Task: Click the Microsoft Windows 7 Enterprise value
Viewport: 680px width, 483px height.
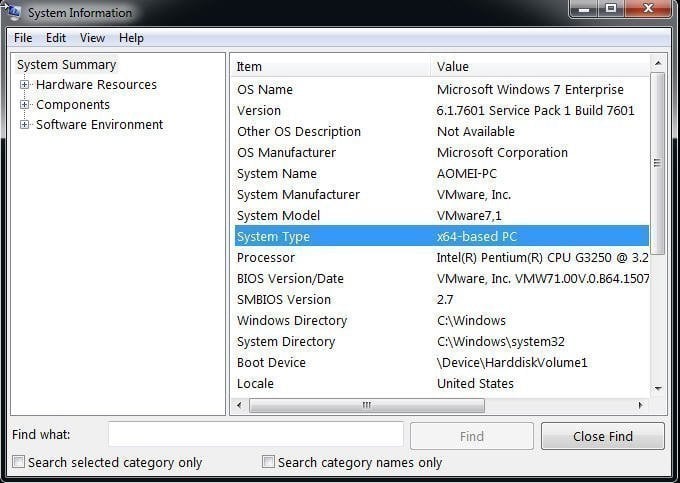Action: coord(530,90)
